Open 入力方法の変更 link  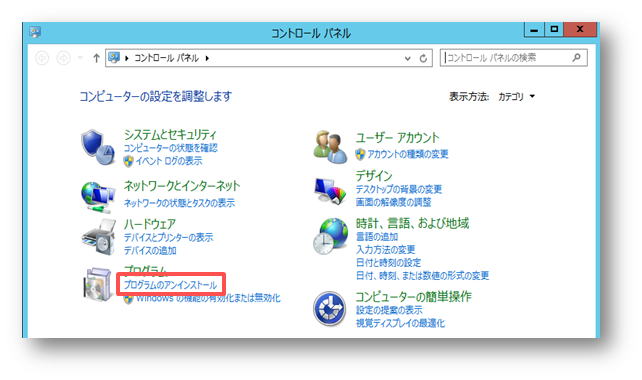(x=385, y=249)
